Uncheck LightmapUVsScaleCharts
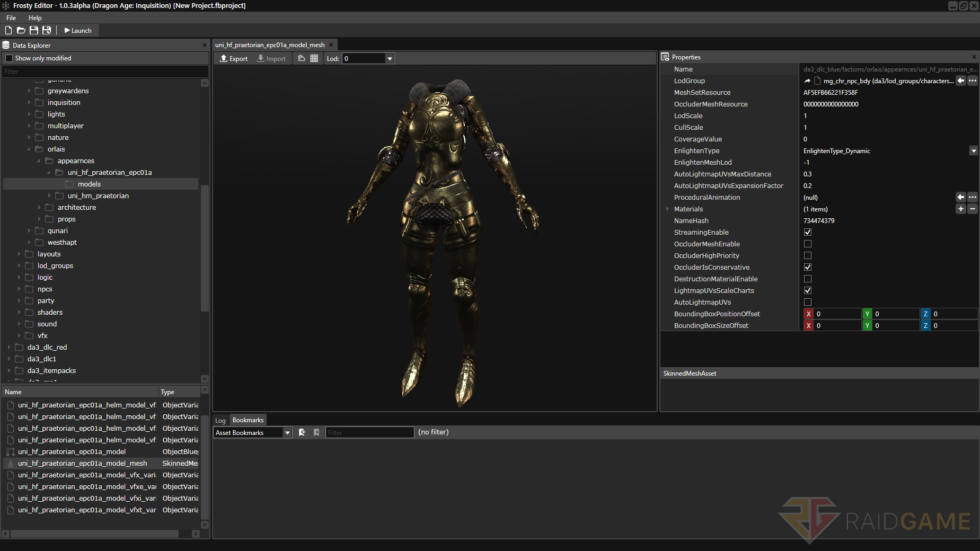 tap(808, 290)
